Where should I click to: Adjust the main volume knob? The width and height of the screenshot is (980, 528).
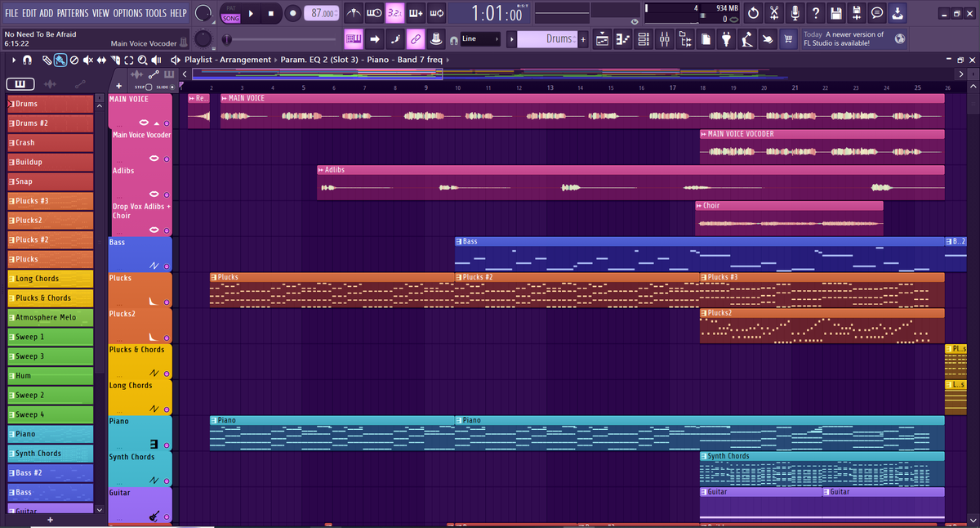click(204, 13)
